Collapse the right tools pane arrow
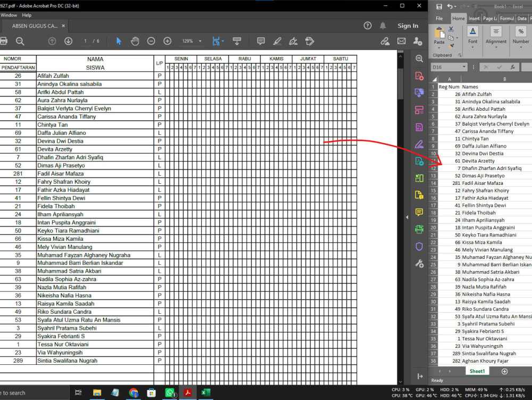532x400 pixels. [x=407, y=217]
